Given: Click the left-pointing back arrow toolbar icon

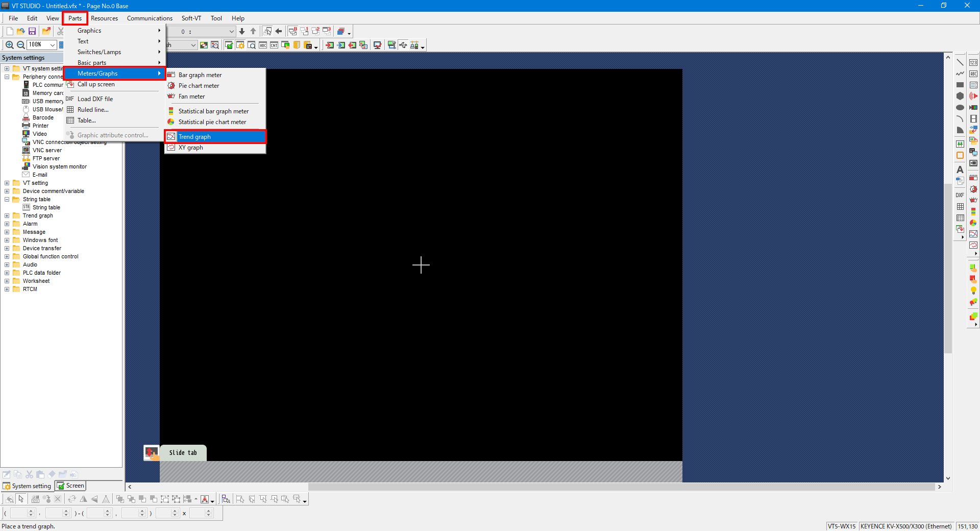Looking at the screenshot, I should (x=279, y=31).
